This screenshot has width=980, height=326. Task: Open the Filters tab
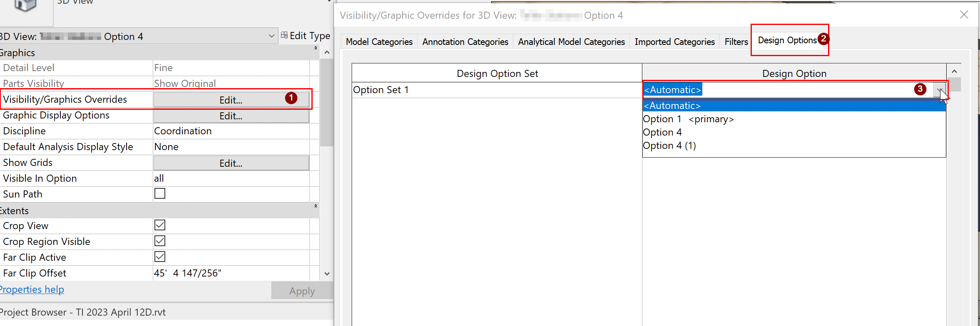click(736, 42)
